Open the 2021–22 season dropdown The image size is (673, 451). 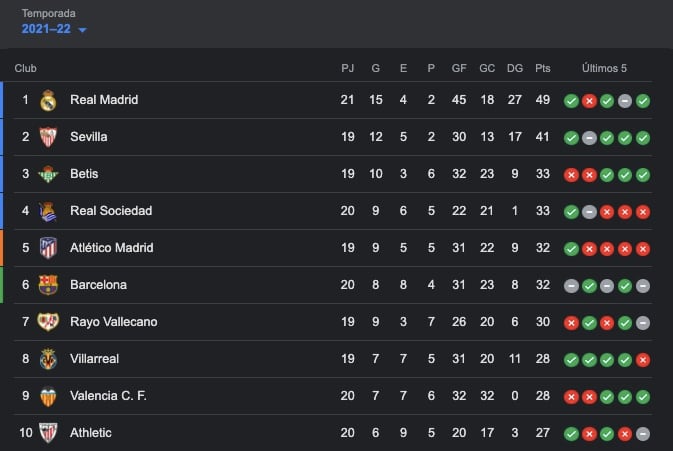(x=54, y=30)
